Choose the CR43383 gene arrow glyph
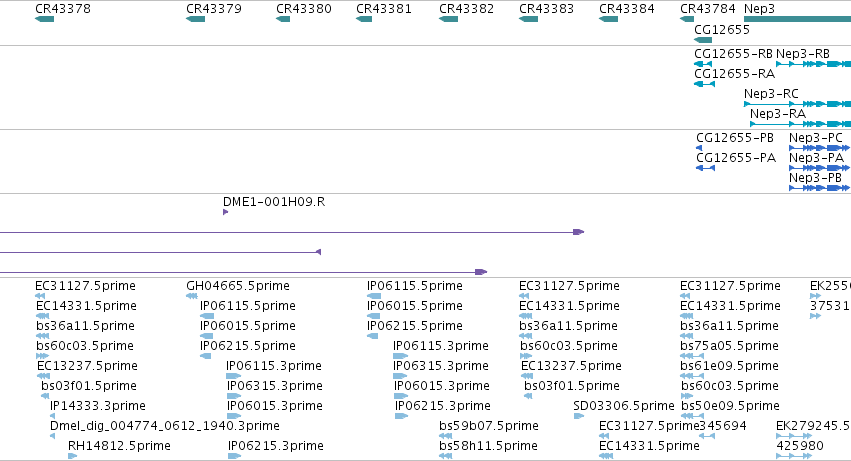The height and width of the screenshot is (461, 851). (528, 19)
